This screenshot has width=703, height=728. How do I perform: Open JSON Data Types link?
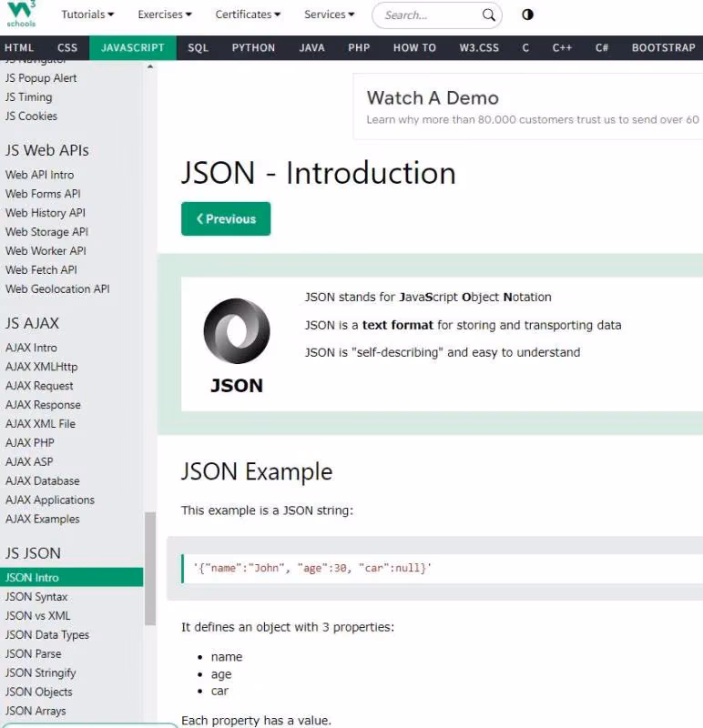(47, 634)
